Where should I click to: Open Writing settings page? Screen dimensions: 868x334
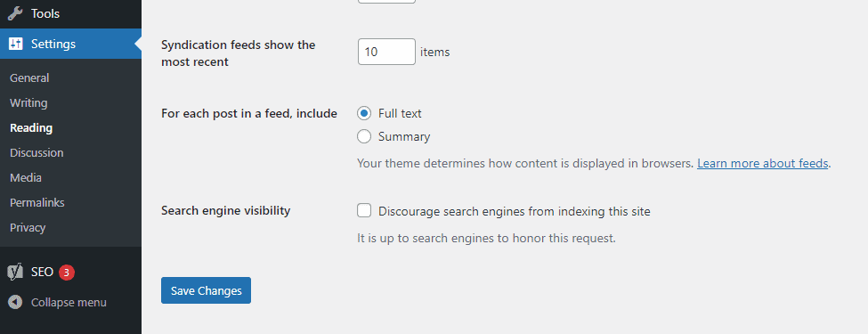[28, 103]
